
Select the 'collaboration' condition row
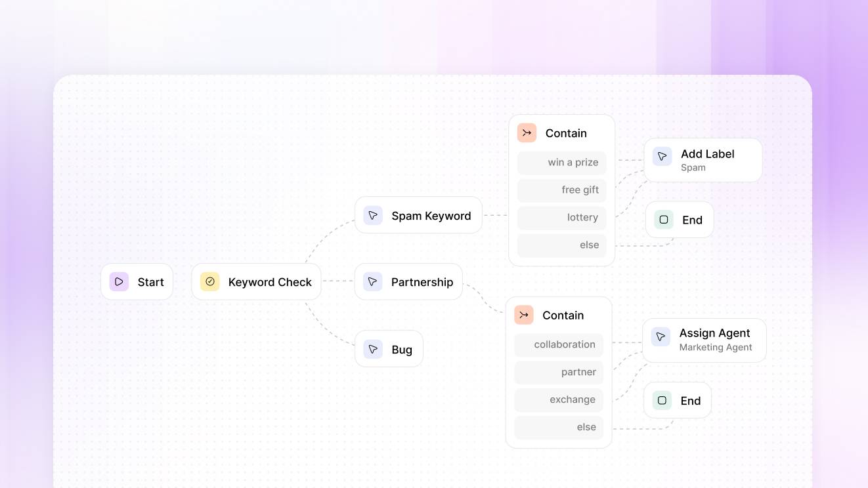[559, 345]
